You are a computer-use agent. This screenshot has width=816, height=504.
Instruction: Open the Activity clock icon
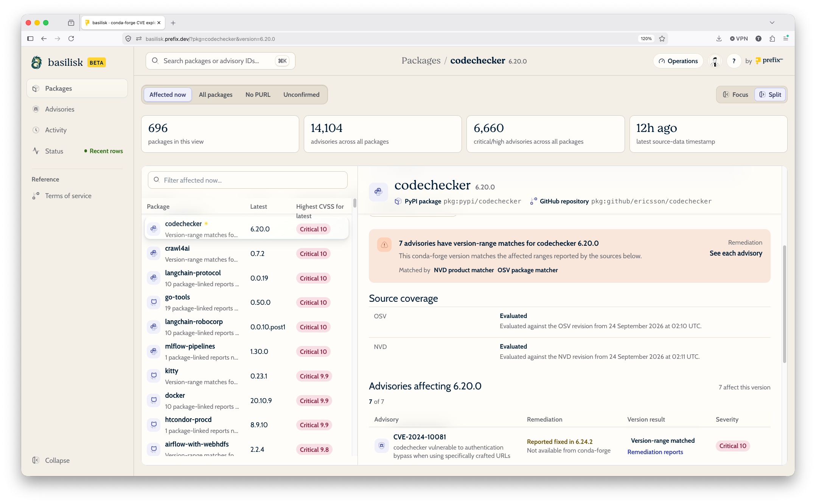coord(36,130)
